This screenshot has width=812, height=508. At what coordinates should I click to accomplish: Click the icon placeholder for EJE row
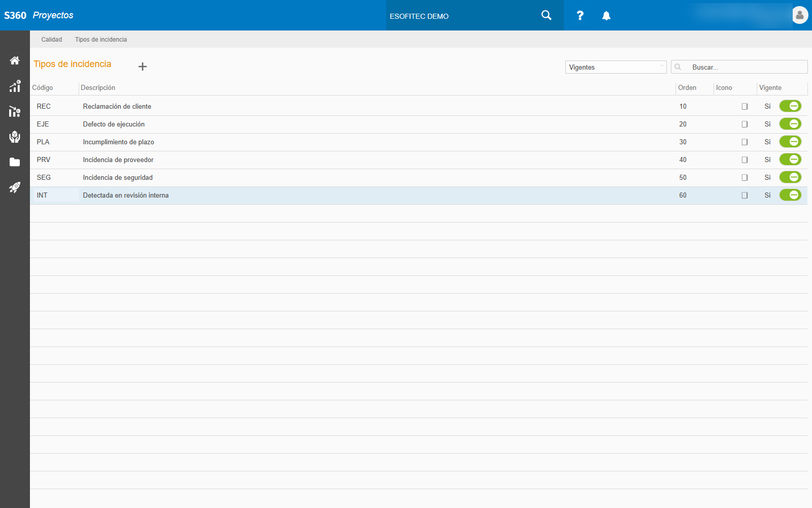point(745,124)
